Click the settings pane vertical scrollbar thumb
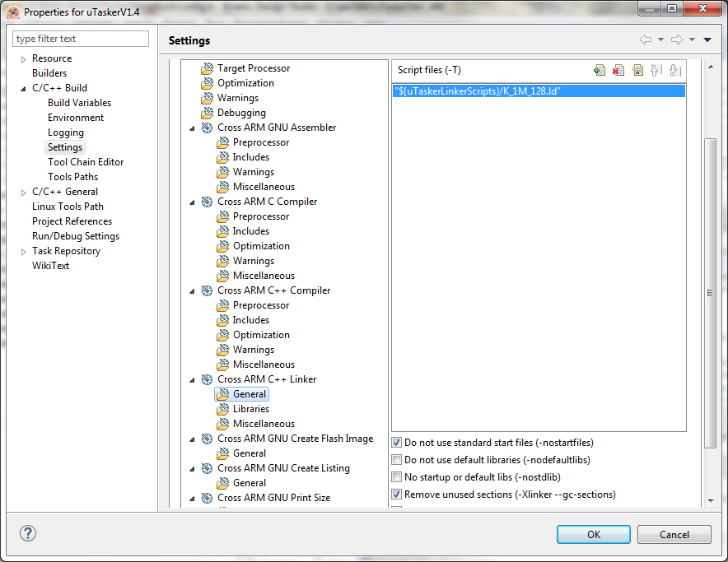The height and width of the screenshot is (562, 728). (x=710, y=293)
